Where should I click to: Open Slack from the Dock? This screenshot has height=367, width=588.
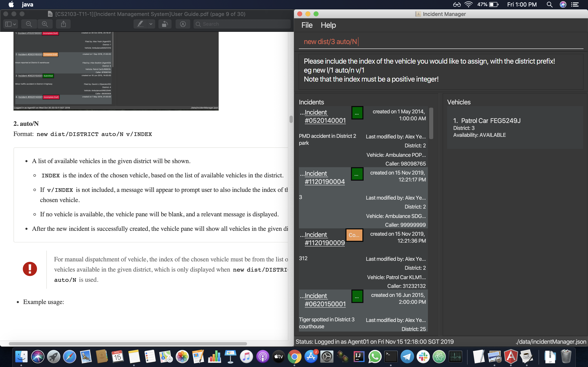pos(423,356)
